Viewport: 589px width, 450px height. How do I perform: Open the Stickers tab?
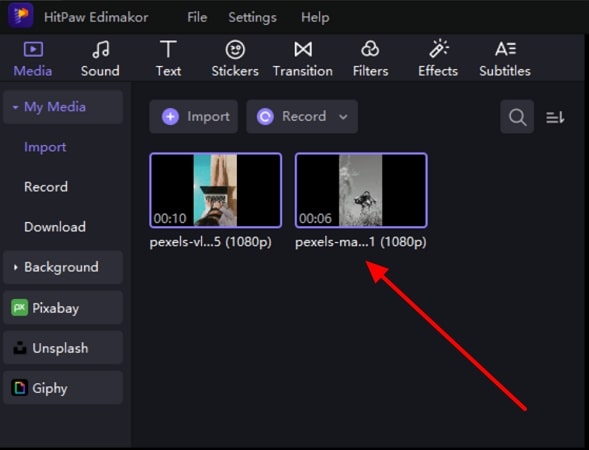tap(235, 59)
